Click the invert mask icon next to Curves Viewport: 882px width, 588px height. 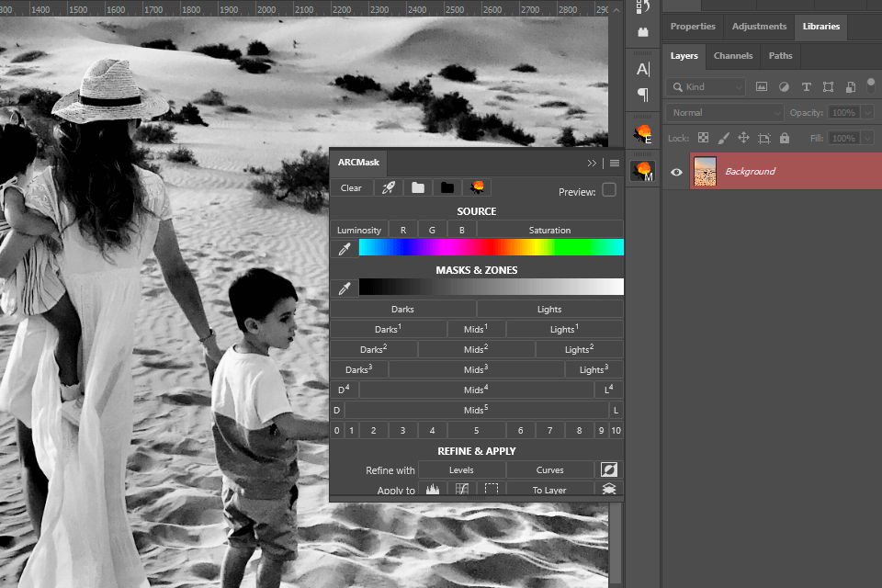coord(609,469)
